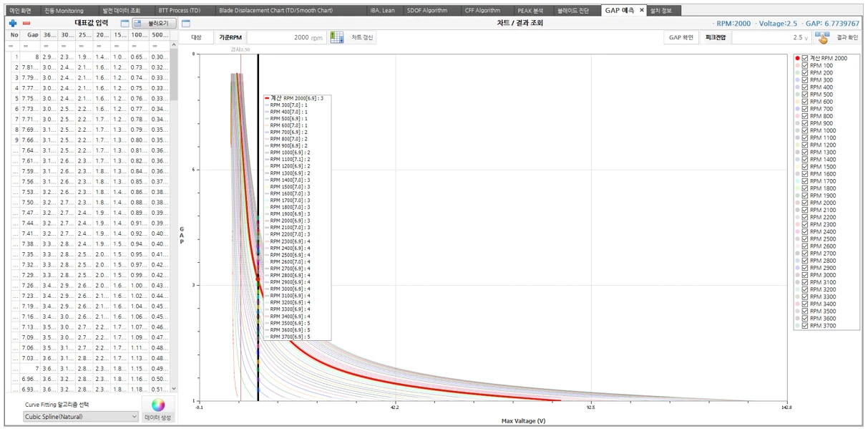Screen dimensions: 868x429
Task: Click the 기준RPM input field showing 2000 rpm
Action: pyautogui.click(x=286, y=37)
